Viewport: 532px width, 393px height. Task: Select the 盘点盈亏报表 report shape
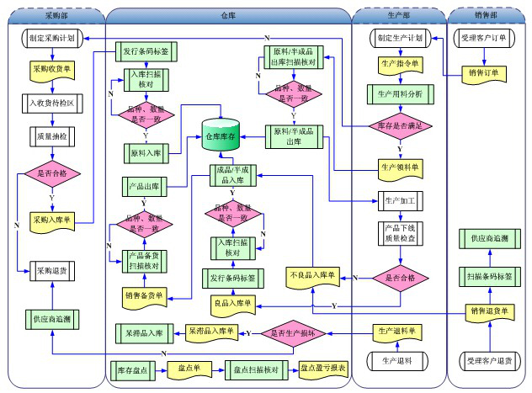click(x=323, y=369)
